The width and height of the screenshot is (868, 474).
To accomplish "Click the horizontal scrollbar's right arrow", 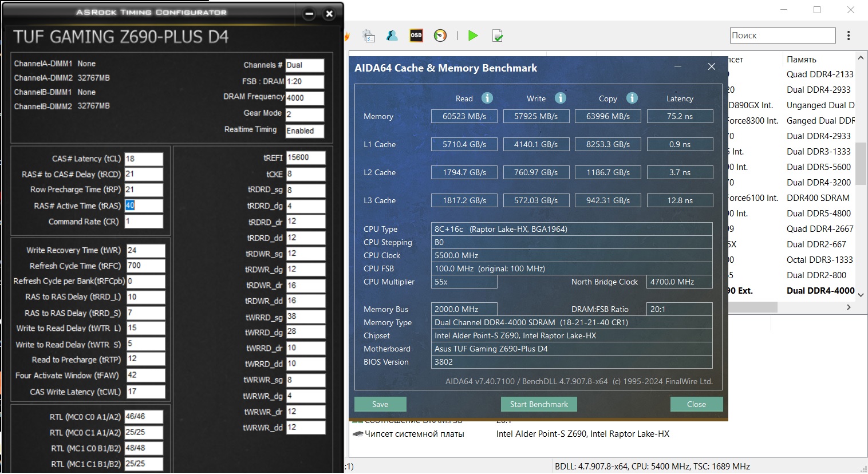I will pos(849,307).
